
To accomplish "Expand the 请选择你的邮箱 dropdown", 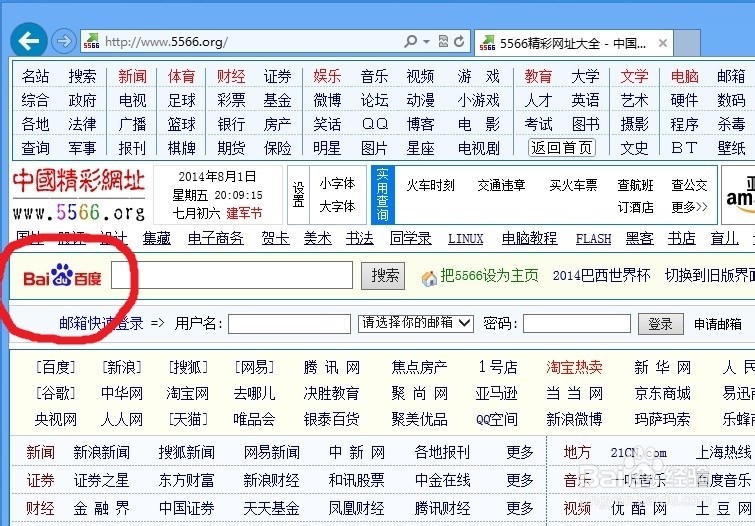I will (416, 323).
